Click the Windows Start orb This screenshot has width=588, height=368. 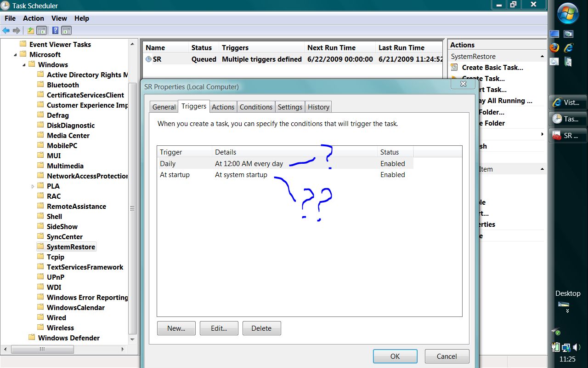click(568, 13)
